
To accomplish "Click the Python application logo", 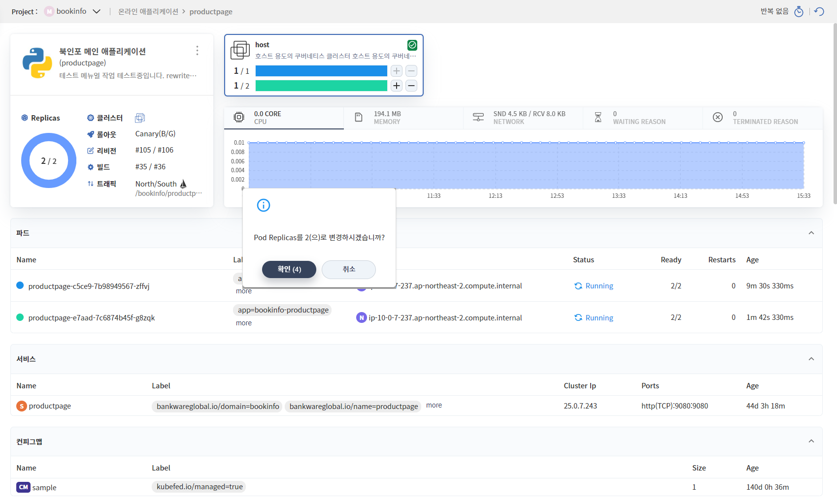I will tap(37, 63).
